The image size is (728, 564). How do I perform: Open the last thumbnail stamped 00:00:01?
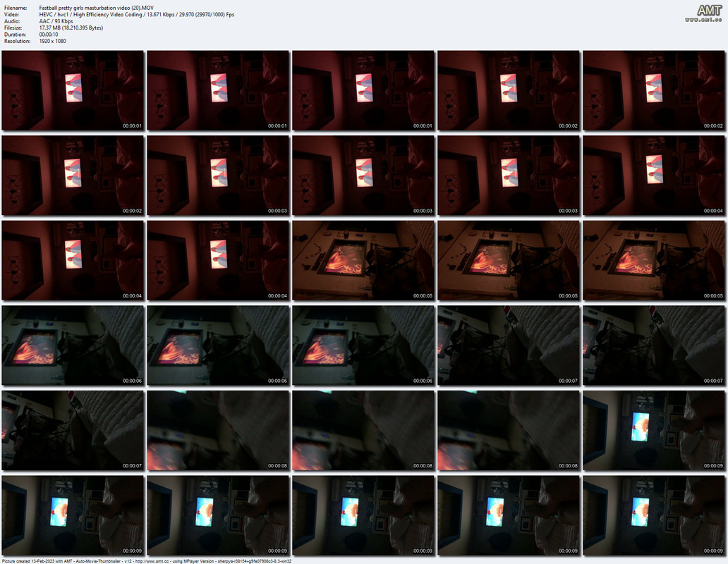363,90
